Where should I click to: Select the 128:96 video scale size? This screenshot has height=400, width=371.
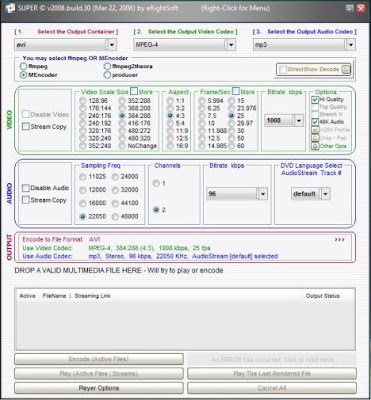tap(83, 101)
